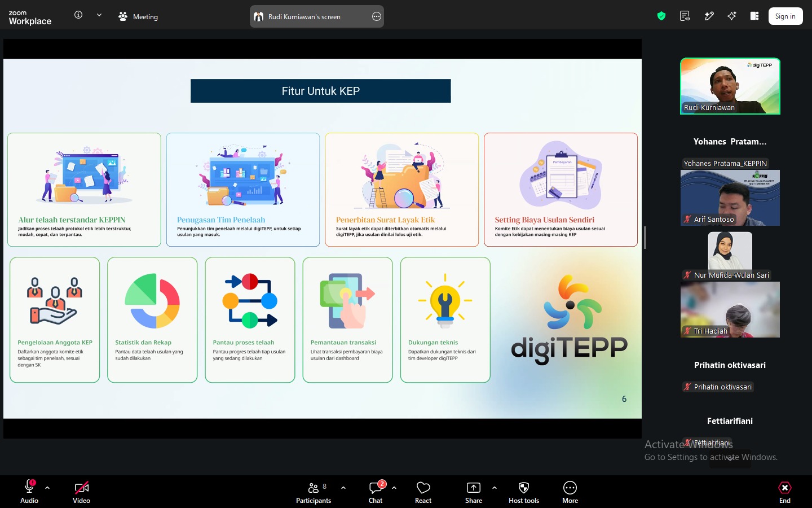This screenshot has width=812, height=508.
Task: Open screen share options ellipsis
Action: pos(377,16)
